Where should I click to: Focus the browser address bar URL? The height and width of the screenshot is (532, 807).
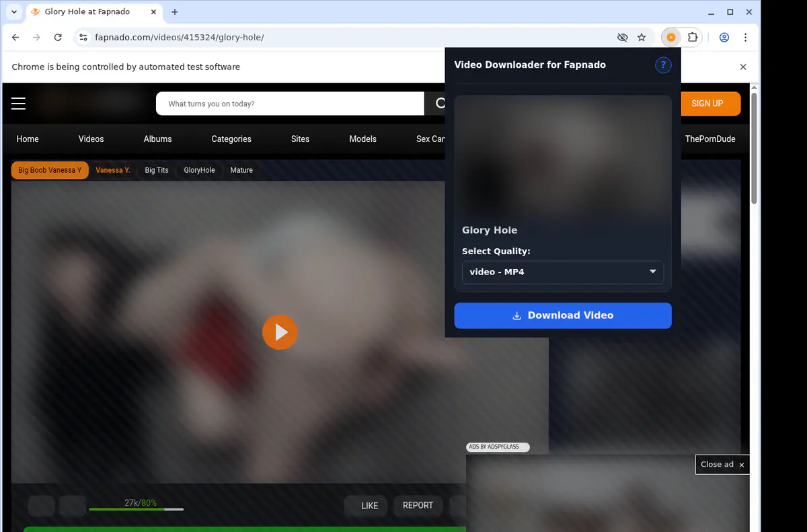[x=180, y=38]
